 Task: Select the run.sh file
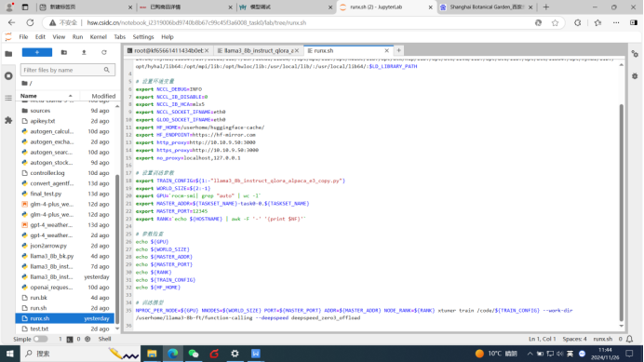[x=65, y=308]
